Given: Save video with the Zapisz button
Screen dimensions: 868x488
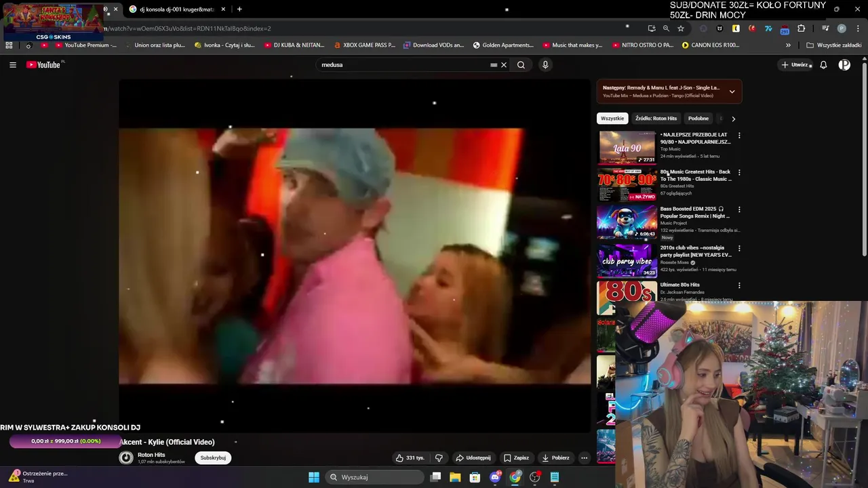Looking at the screenshot, I should pos(517,458).
